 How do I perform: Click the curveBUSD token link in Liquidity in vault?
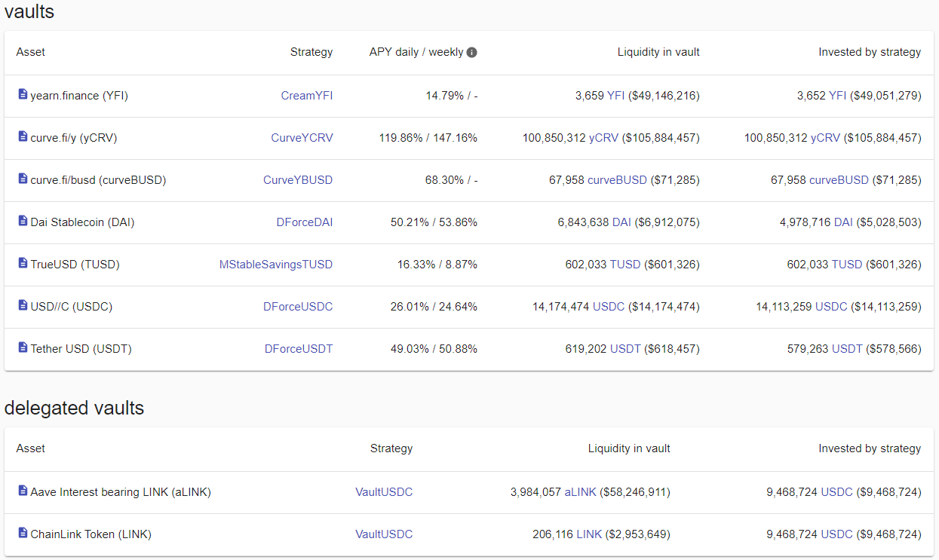point(617,180)
